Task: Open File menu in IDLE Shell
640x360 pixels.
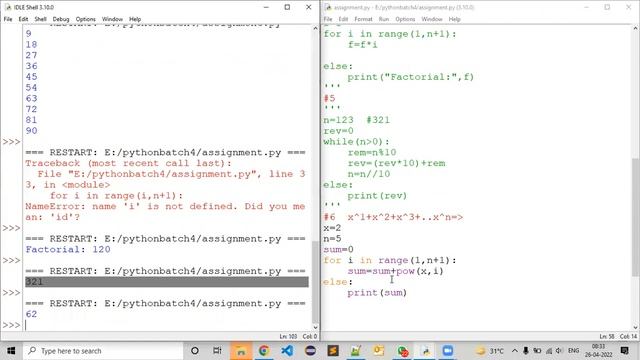Action: pyautogui.click(x=8, y=19)
